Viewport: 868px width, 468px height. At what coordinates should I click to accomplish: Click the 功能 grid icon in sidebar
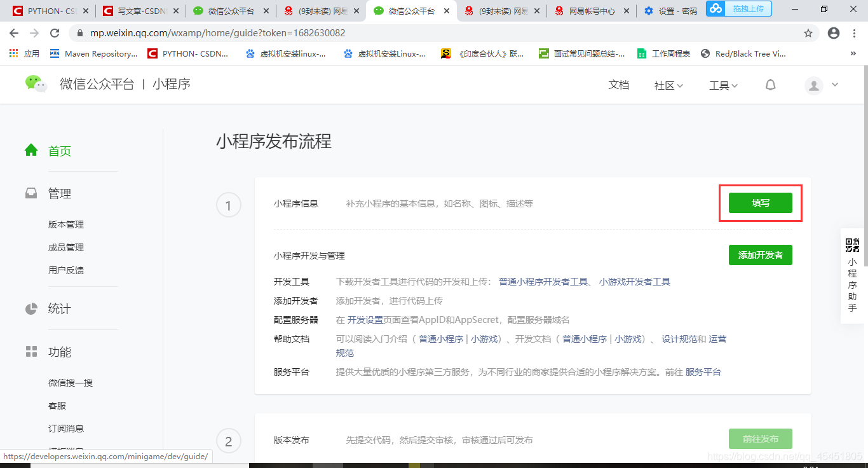pyautogui.click(x=31, y=352)
